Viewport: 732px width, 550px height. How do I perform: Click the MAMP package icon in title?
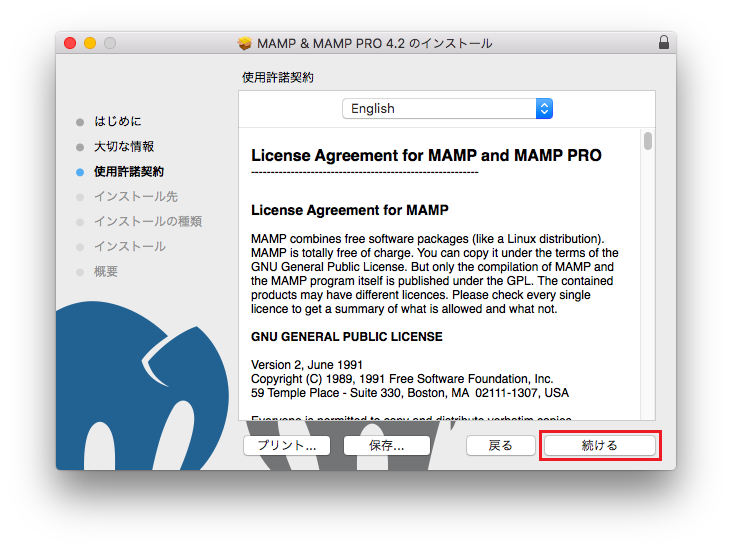[x=244, y=43]
